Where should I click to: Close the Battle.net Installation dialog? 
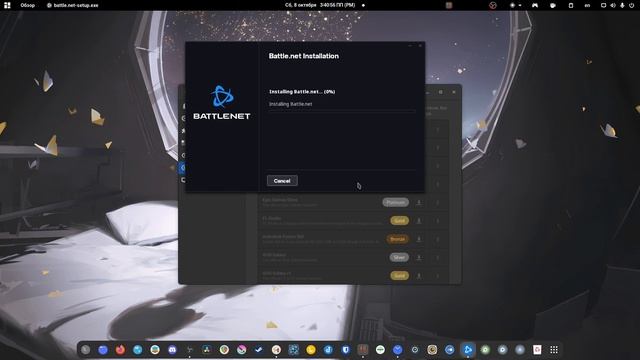(x=420, y=46)
